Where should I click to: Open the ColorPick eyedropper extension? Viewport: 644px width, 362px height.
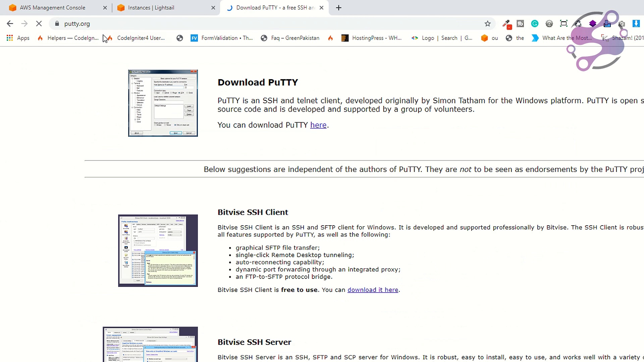point(506,24)
